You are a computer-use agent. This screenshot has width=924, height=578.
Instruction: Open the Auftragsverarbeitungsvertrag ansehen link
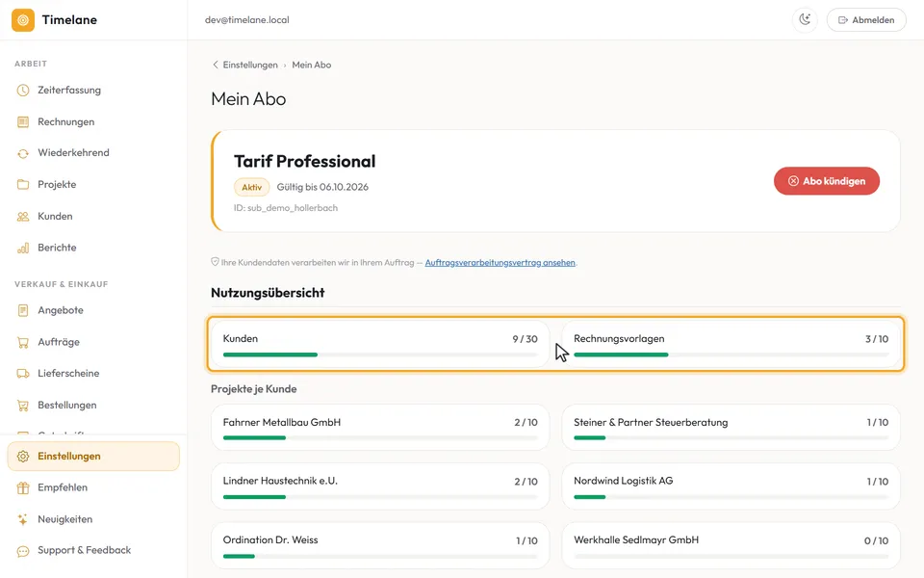pos(500,262)
